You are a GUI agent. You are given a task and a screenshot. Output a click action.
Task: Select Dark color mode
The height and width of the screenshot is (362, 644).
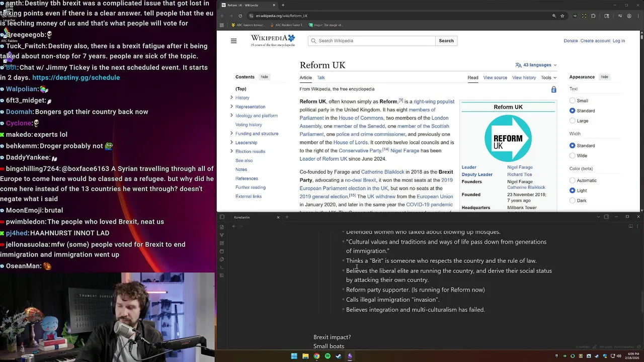click(x=572, y=201)
